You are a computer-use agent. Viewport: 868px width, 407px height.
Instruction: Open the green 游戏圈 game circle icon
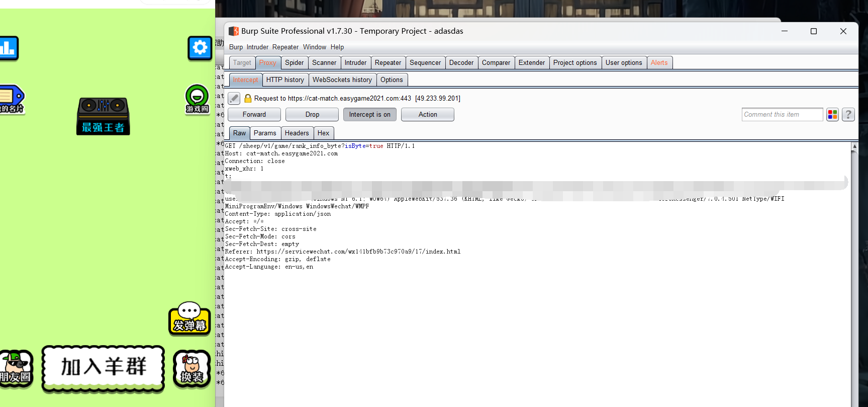coord(197,99)
